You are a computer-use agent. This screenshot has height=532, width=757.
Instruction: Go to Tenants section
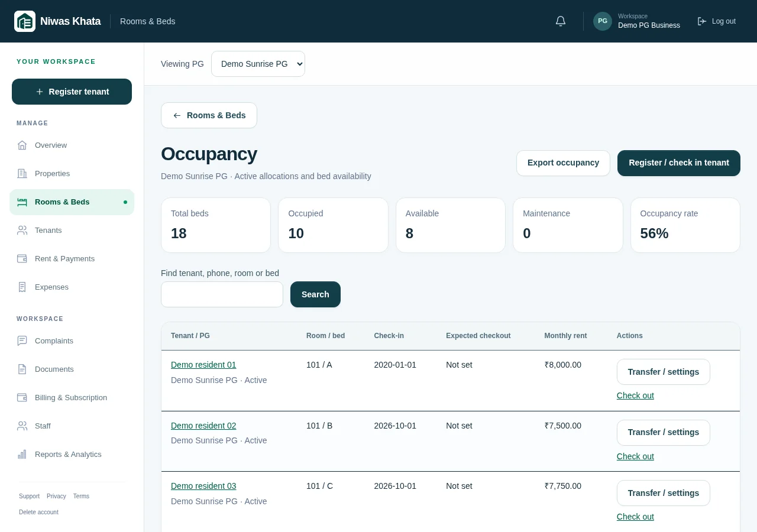72,230
